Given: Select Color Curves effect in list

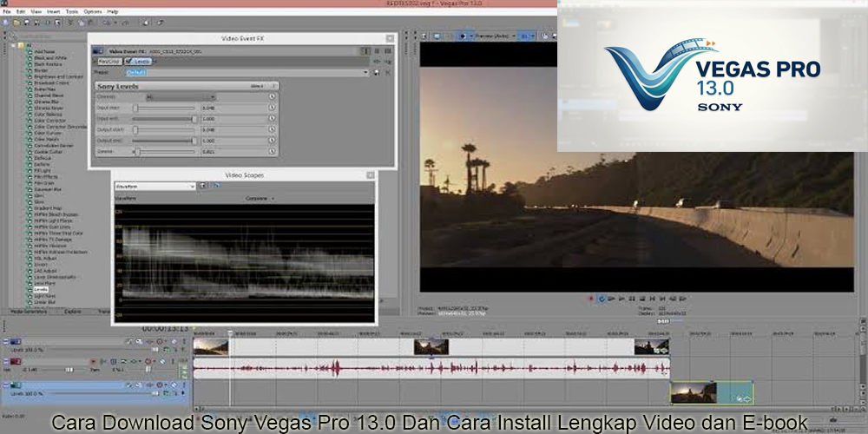Looking at the screenshot, I should (48, 133).
